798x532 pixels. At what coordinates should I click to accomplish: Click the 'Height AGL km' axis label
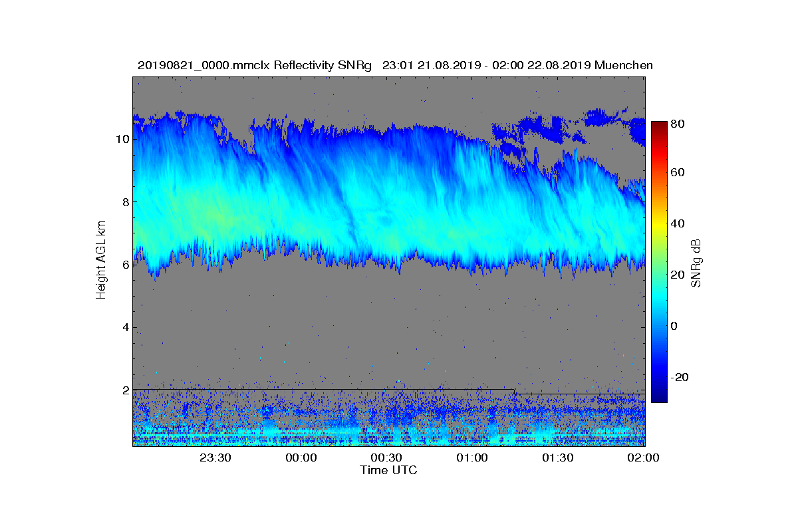(101, 261)
